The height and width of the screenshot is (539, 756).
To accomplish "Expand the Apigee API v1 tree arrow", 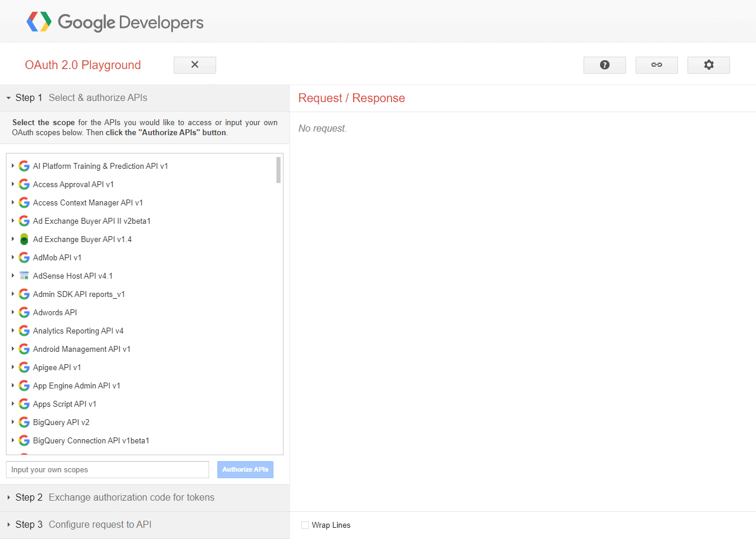I will point(12,367).
